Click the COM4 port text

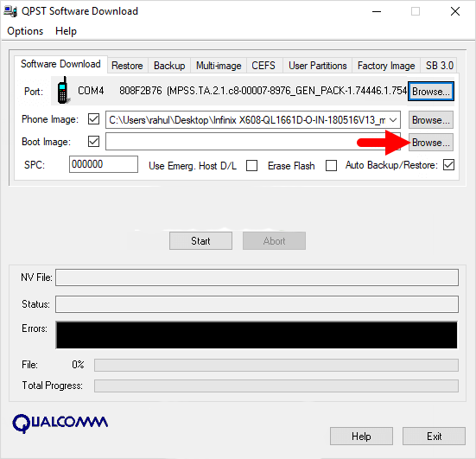pyautogui.click(x=91, y=91)
